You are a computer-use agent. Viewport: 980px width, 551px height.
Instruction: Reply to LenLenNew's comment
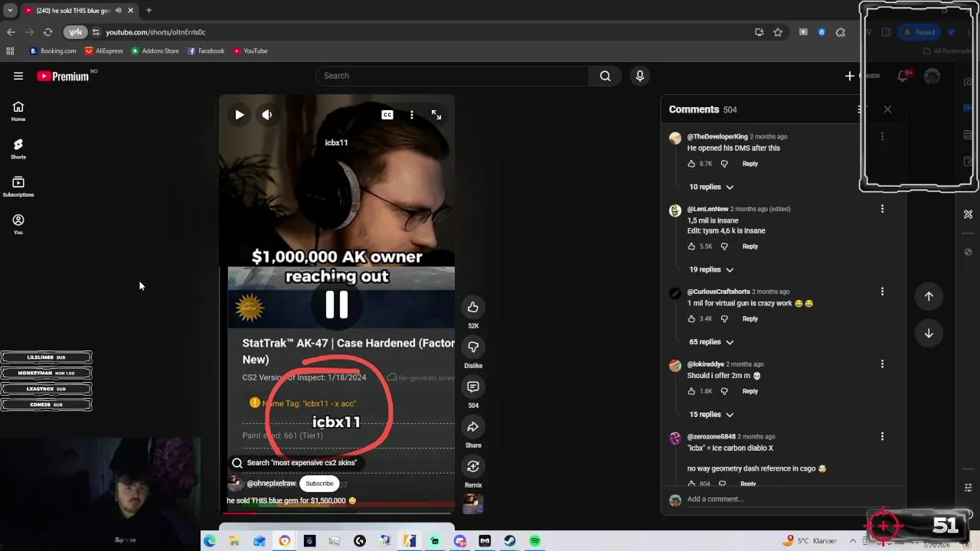(x=750, y=246)
